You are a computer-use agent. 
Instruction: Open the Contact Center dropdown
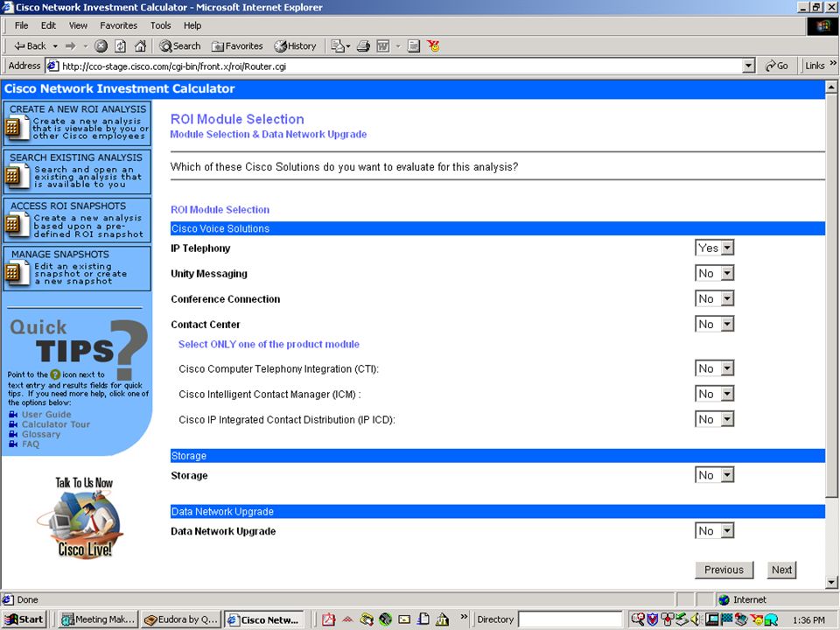[x=715, y=324]
